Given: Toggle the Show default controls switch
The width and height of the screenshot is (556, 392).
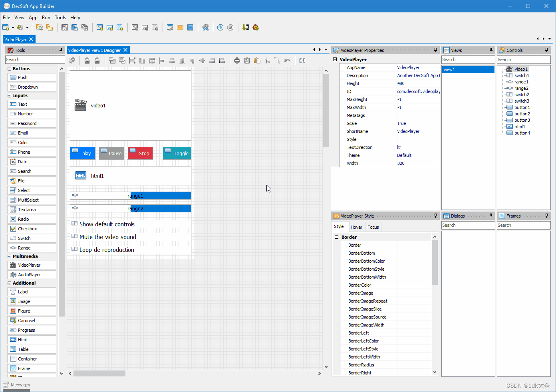Looking at the screenshot, I should click(x=75, y=224).
